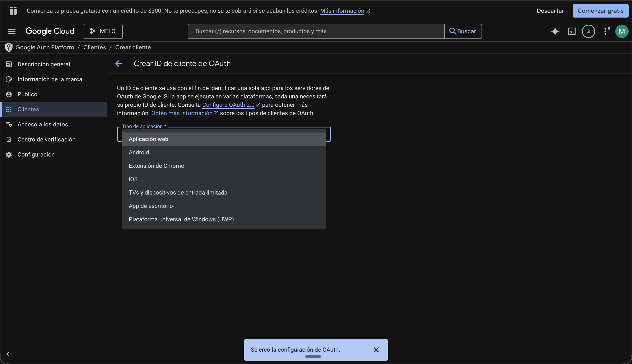Image resolution: width=632 pixels, height=364 pixels.
Task: Select Aplicación web from dropdown
Action: tap(149, 139)
